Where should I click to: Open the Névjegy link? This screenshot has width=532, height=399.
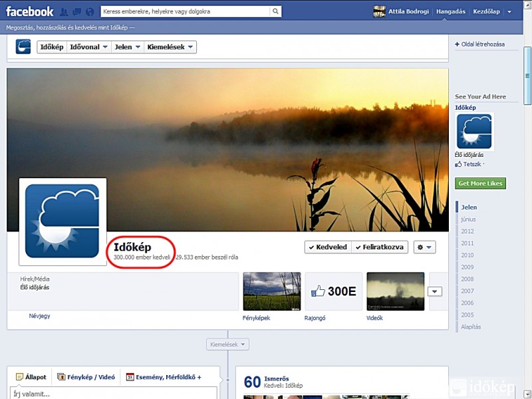point(39,316)
